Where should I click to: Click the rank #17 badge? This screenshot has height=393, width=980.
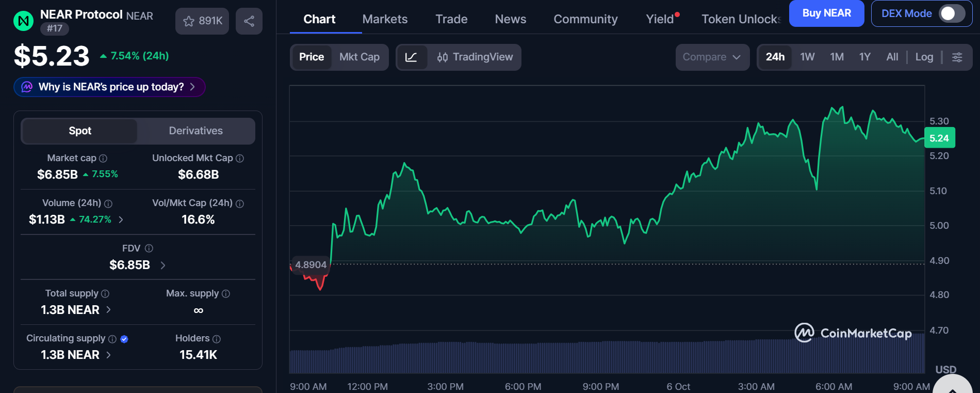pos(55,28)
